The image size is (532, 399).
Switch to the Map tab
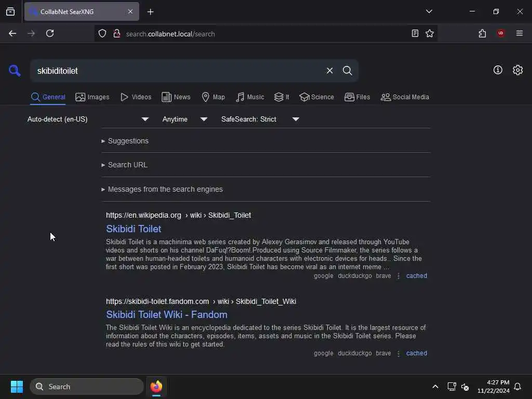[x=213, y=97]
